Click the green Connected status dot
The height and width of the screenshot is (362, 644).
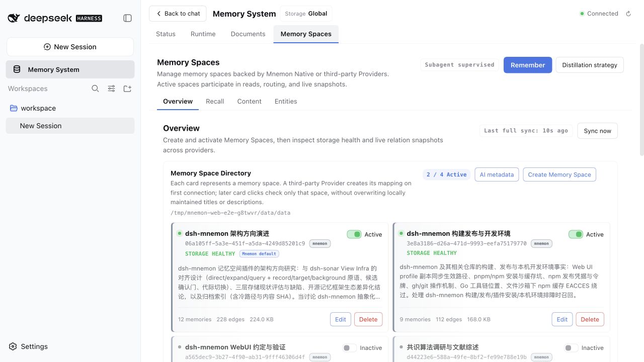(x=582, y=14)
